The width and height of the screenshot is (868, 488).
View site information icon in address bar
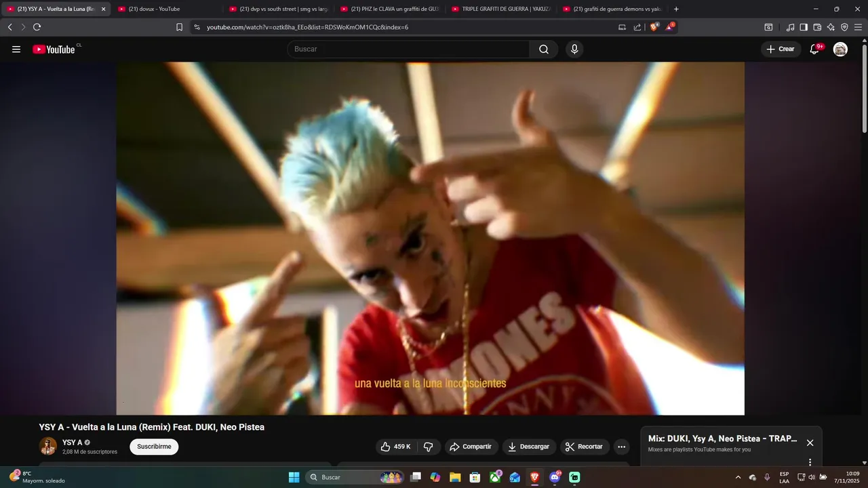coord(197,27)
